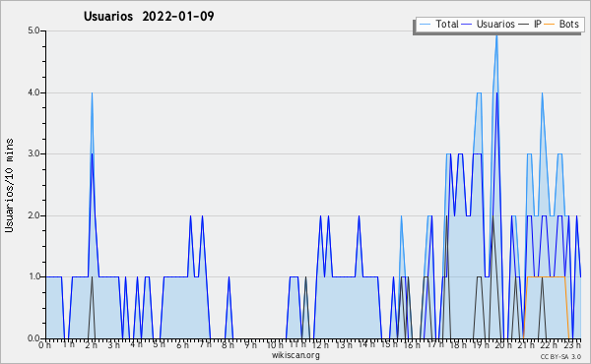Click the '15 h' x-axis label
Screen dimensions: 591x364
tap(389, 344)
